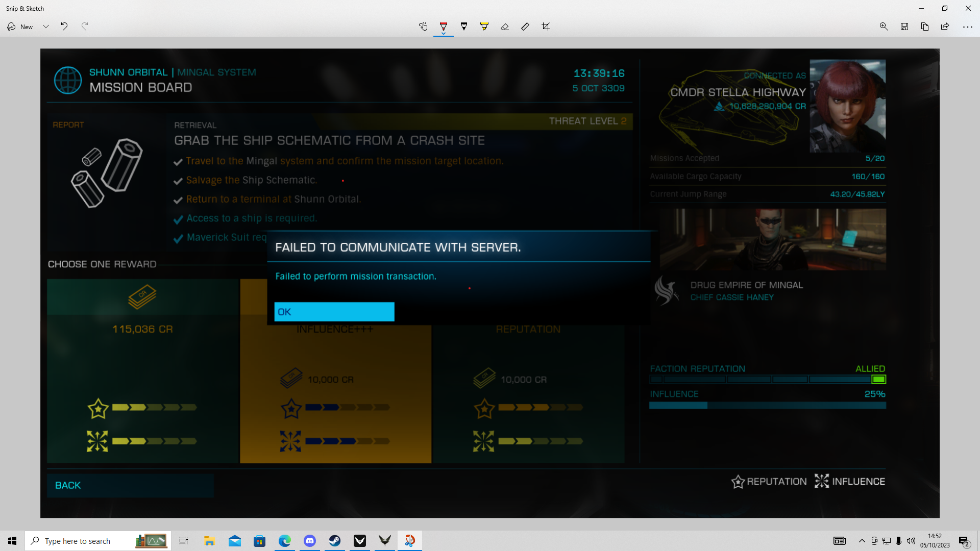
Task: Select the red ballpoint pen tool
Action: pos(444,27)
